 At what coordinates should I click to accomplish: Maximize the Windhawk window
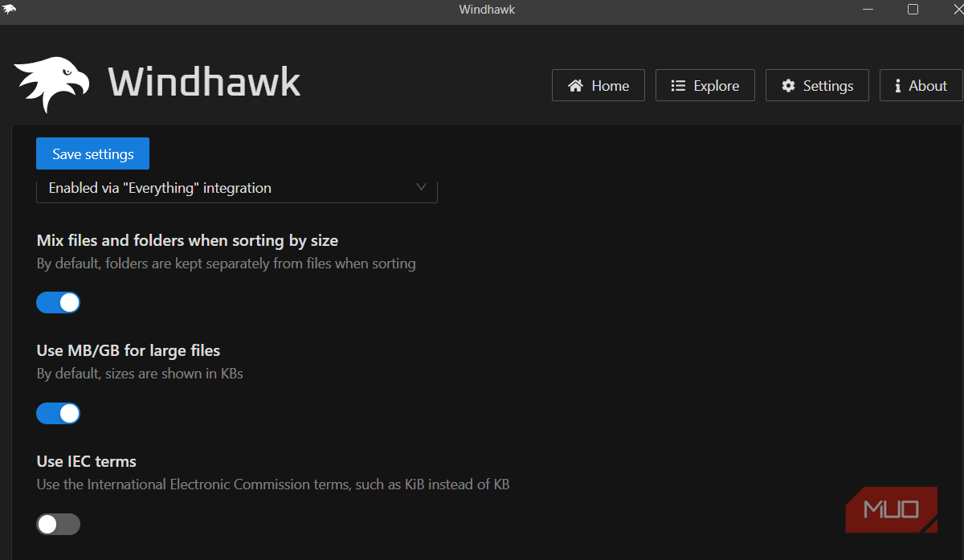(x=913, y=10)
